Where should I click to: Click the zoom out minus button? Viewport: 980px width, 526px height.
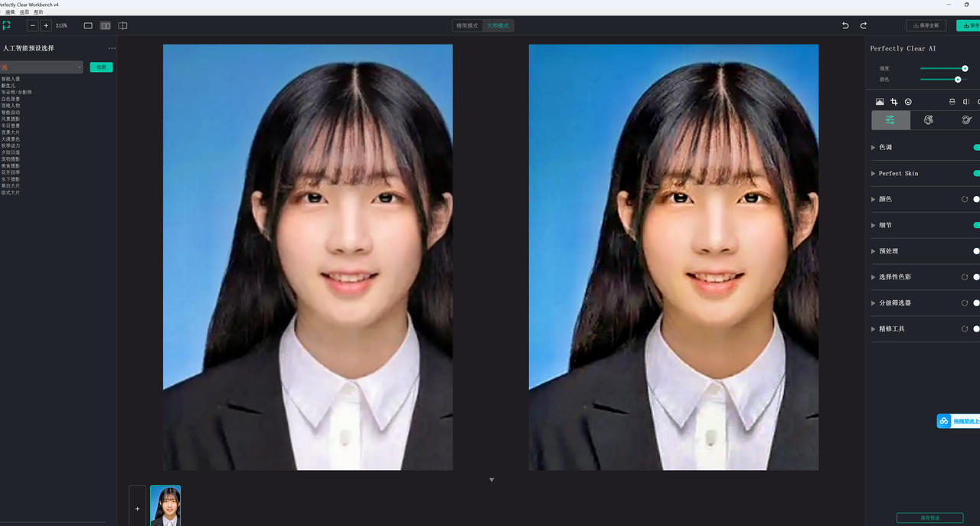coord(33,25)
